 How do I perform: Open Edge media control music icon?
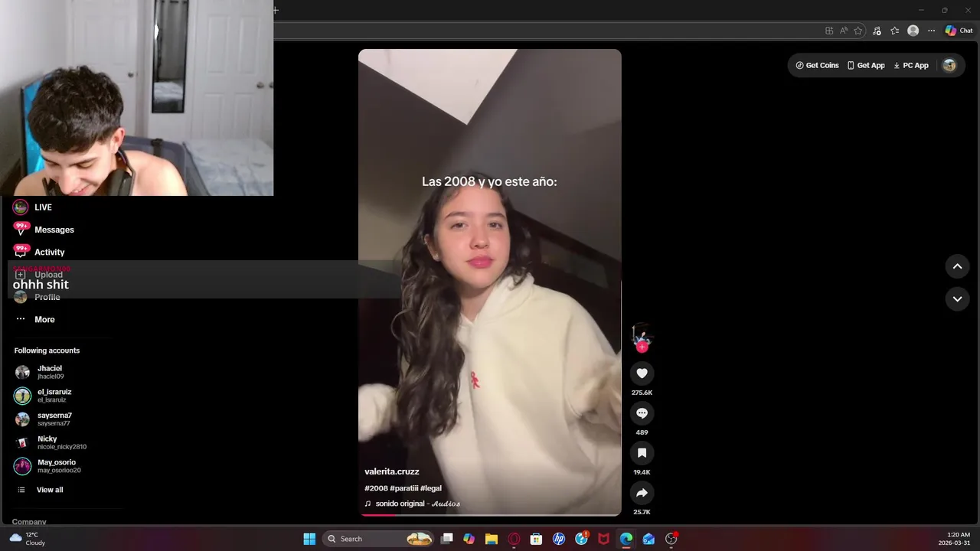[877, 31]
